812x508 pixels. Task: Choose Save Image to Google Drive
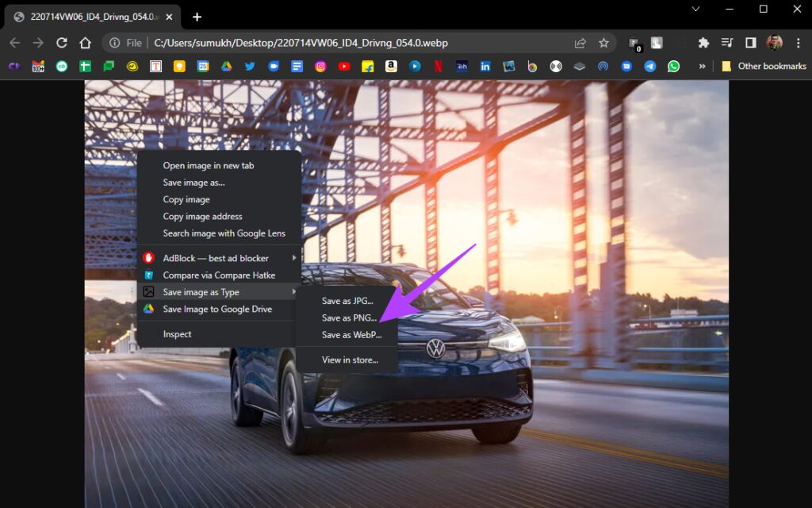219,309
